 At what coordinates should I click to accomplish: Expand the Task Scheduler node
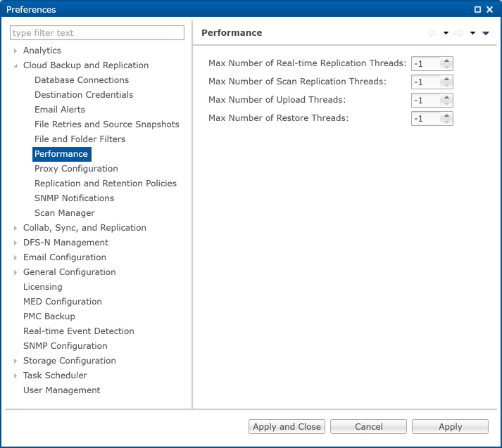(x=15, y=376)
